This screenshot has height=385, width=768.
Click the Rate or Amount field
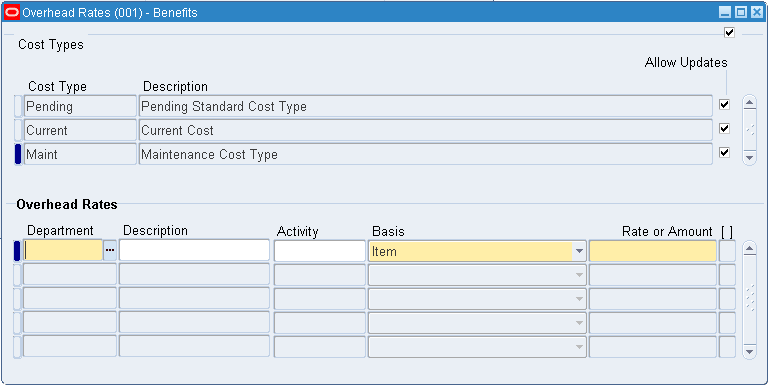coord(652,251)
